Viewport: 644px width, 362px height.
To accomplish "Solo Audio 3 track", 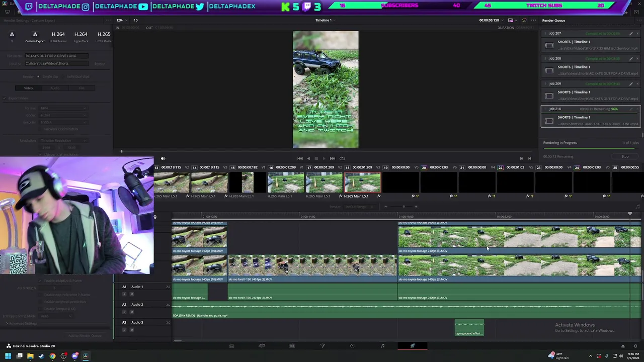I will [x=124, y=330].
